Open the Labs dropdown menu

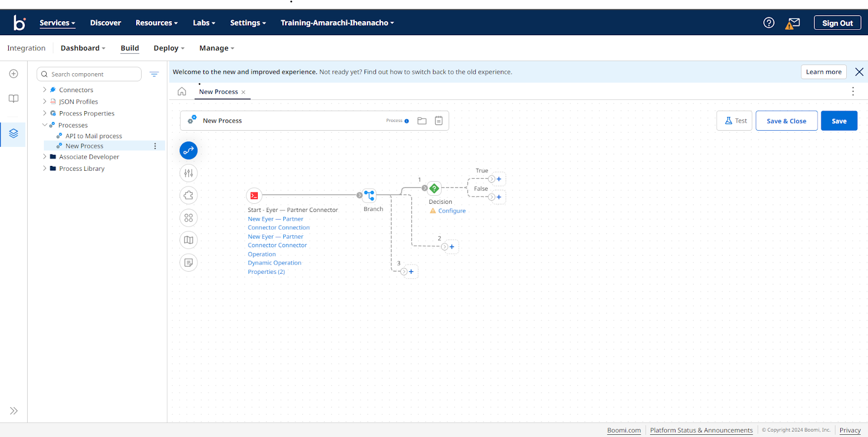click(204, 23)
